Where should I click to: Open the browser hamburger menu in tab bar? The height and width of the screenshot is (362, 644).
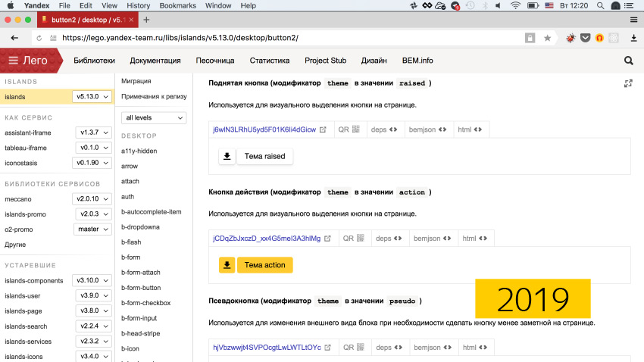pyautogui.click(x=633, y=20)
